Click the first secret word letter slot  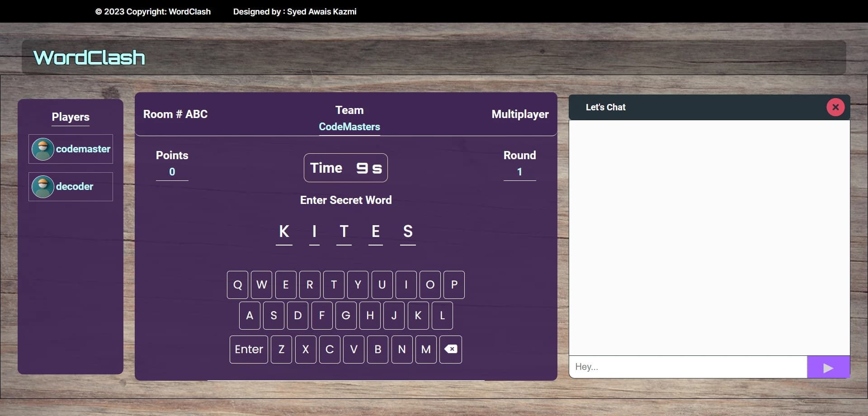click(x=284, y=232)
